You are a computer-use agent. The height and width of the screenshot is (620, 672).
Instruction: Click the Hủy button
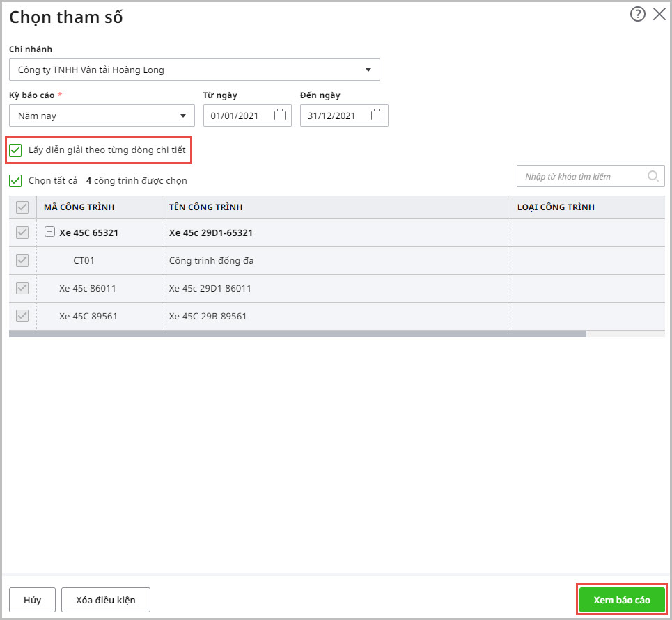[x=32, y=600]
